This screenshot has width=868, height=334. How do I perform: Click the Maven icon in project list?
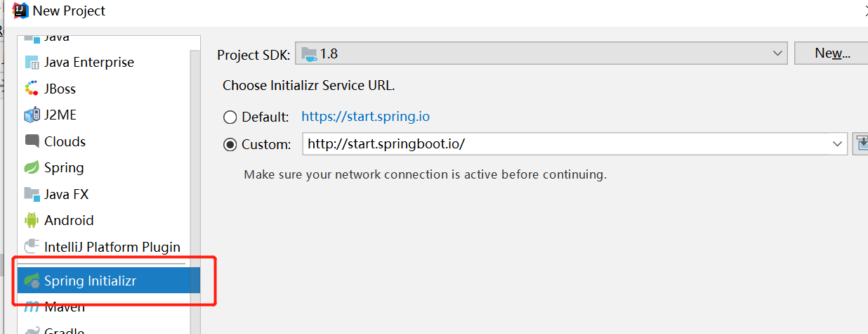[32, 307]
